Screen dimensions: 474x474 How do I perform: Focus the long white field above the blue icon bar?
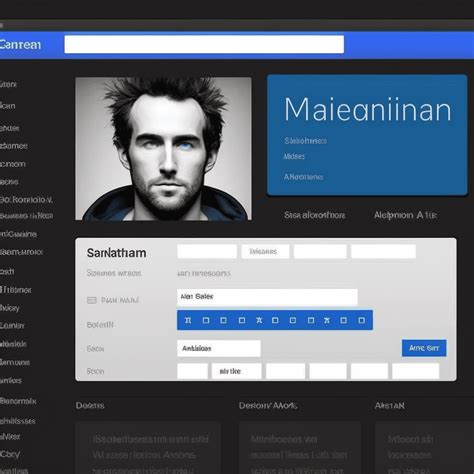(x=267, y=297)
